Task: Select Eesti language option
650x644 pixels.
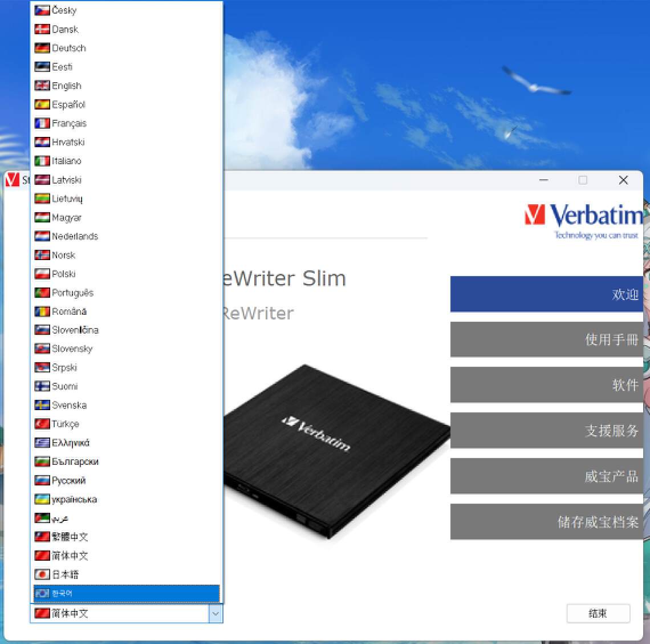Action: 127,67
